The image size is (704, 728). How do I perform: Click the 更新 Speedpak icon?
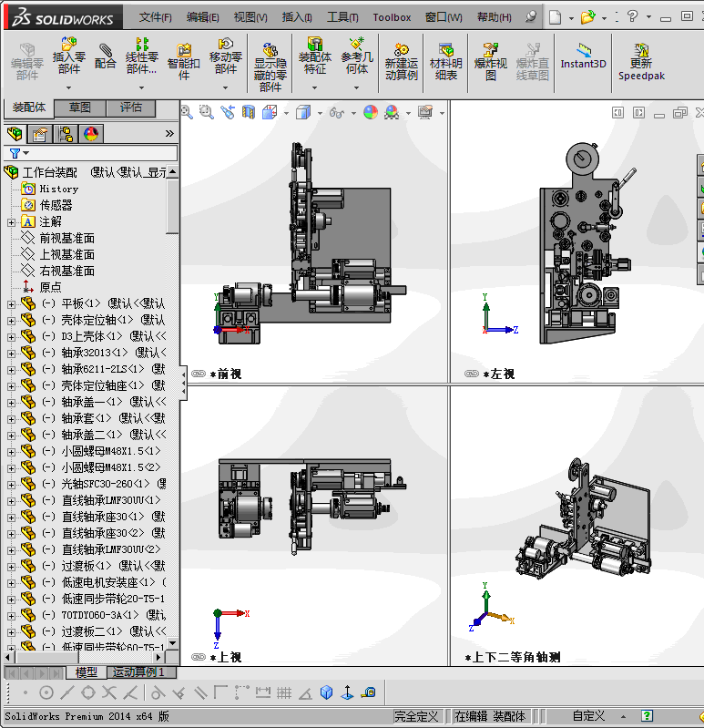pyautogui.click(x=641, y=59)
